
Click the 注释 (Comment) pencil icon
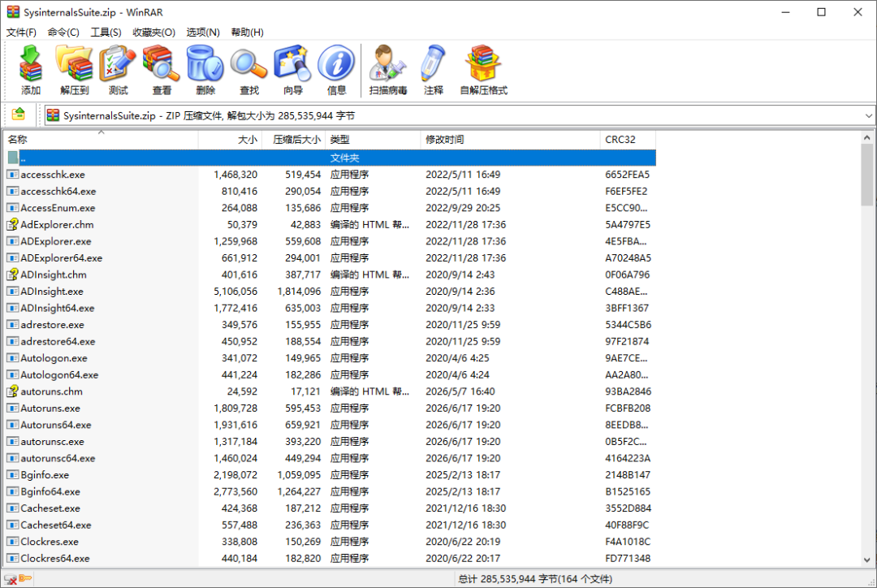pyautogui.click(x=434, y=63)
